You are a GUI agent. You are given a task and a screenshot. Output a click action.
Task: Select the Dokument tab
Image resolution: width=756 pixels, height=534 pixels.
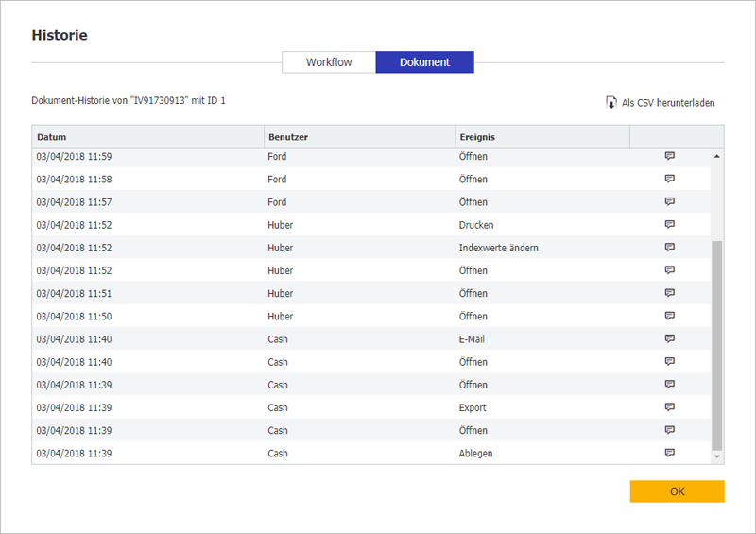point(424,62)
